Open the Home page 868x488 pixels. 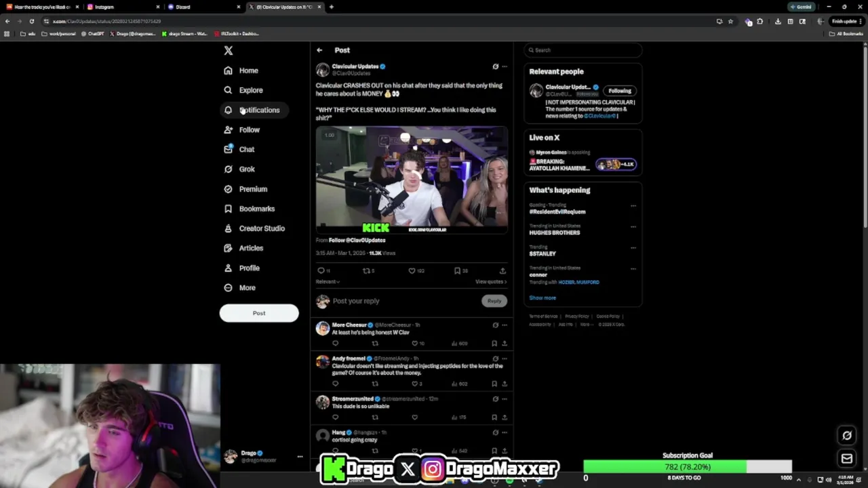(x=241, y=70)
